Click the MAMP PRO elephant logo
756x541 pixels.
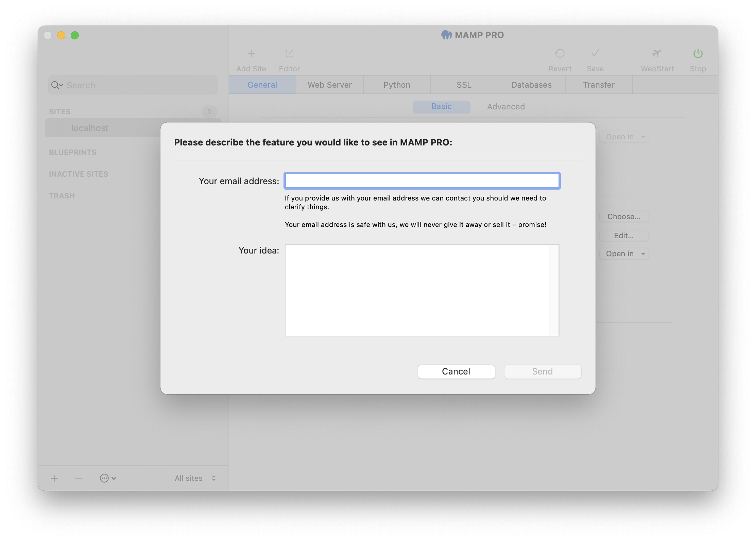[446, 35]
